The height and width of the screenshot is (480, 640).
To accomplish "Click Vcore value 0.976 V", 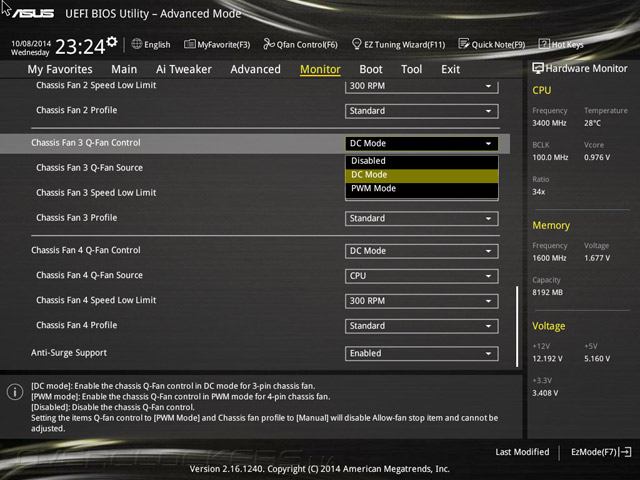I will click(x=597, y=157).
